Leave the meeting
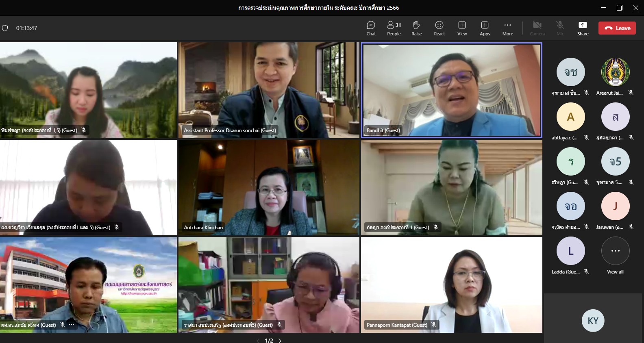 [617, 28]
